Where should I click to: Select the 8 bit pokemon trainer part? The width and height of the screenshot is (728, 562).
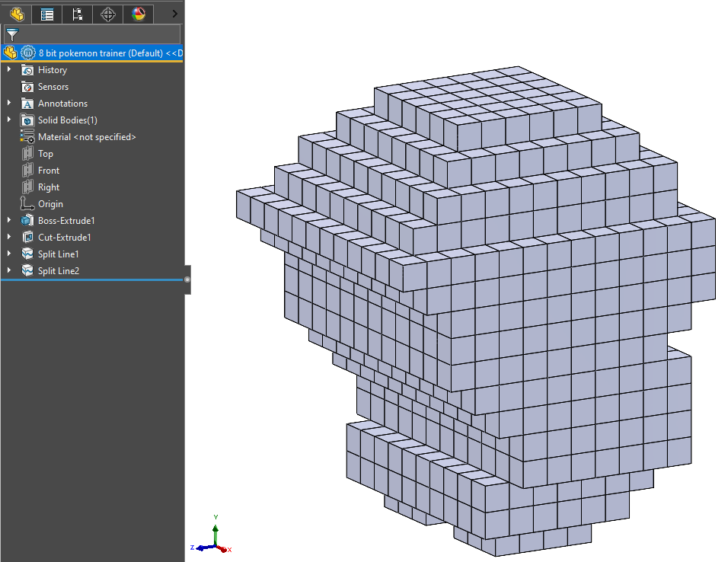(92, 53)
